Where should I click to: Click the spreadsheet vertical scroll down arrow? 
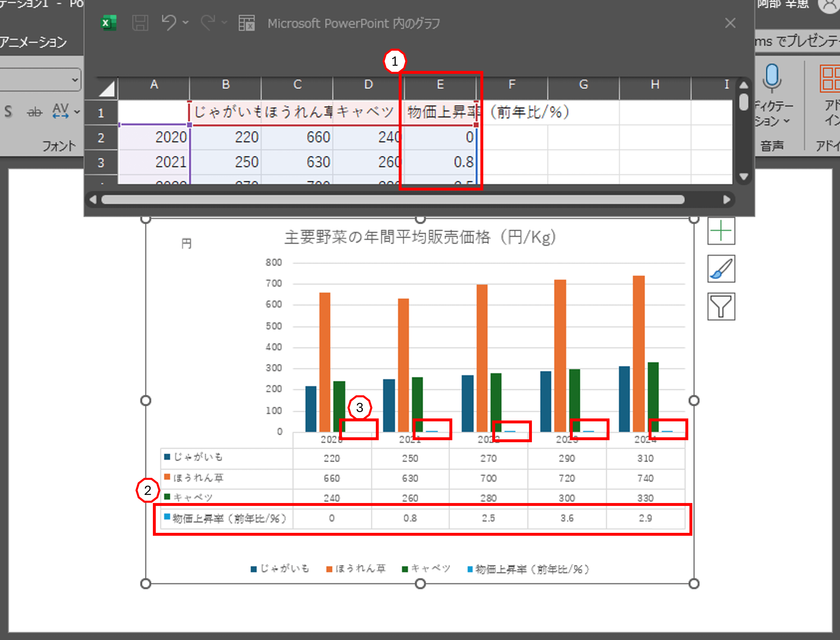(744, 176)
